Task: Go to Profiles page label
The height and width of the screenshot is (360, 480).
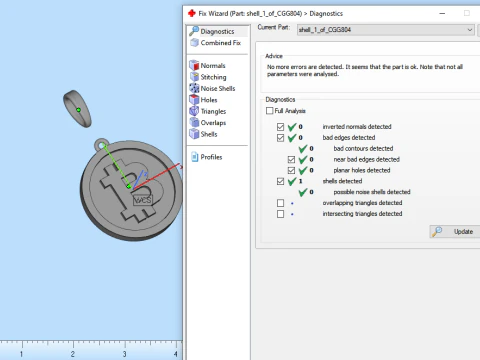Action: pyautogui.click(x=211, y=157)
